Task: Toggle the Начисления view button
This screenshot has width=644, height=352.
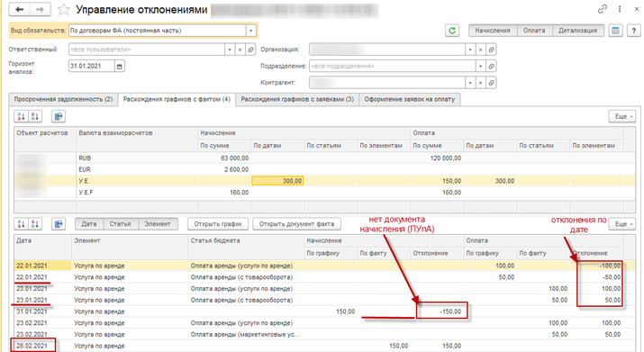Action: 493,31
